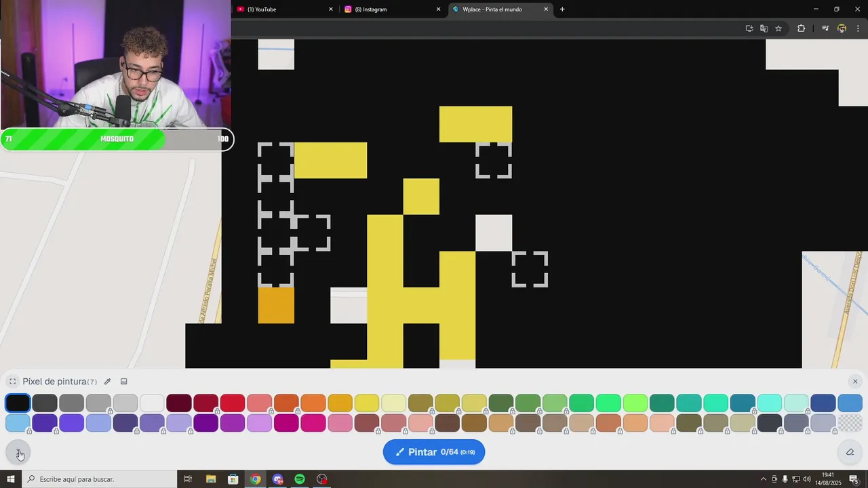The width and height of the screenshot is (868, 488).
Task: Select the locked light blue swatch
Action: click(18, 423)
